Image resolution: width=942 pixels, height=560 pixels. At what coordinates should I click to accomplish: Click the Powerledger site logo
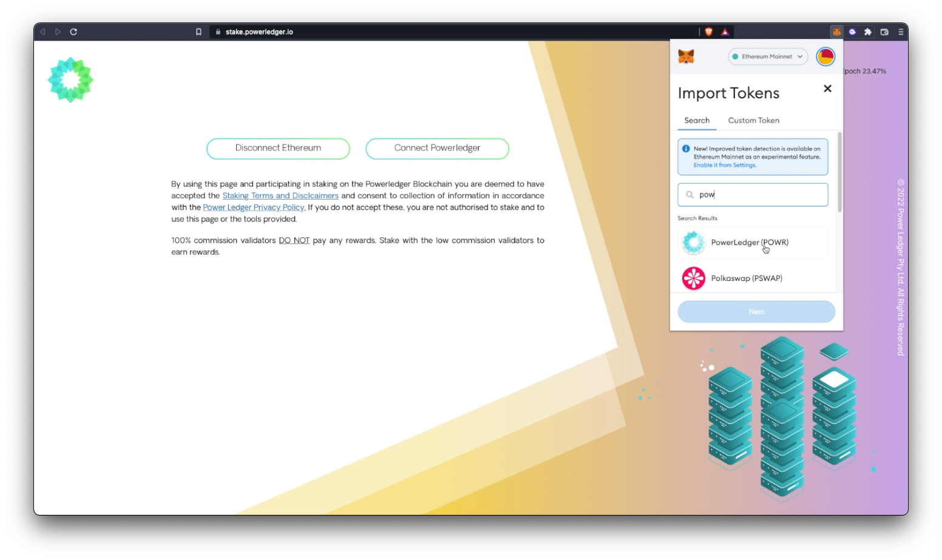click(x=70, y=79)
